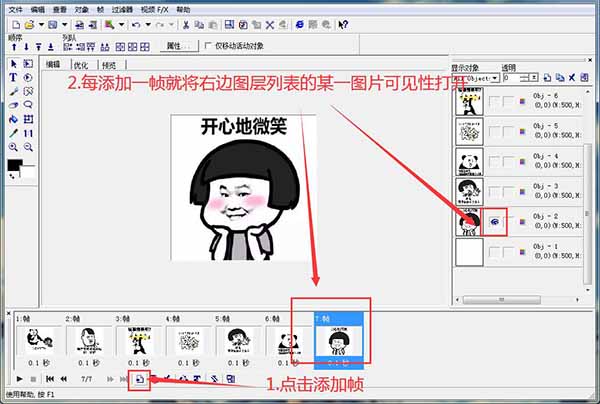The image size is (600, 404).
Task: Select the Fill bucket tool
Action: 13,119
